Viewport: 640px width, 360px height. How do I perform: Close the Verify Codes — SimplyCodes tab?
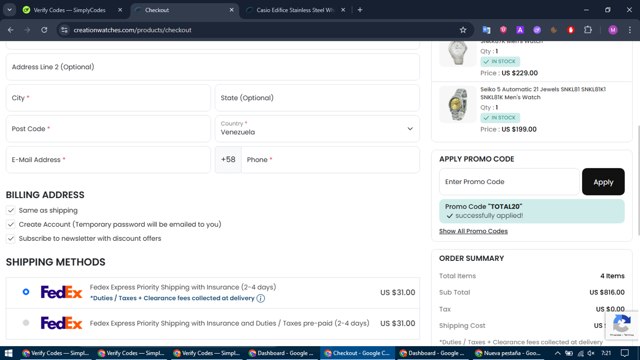coord(120,10)
